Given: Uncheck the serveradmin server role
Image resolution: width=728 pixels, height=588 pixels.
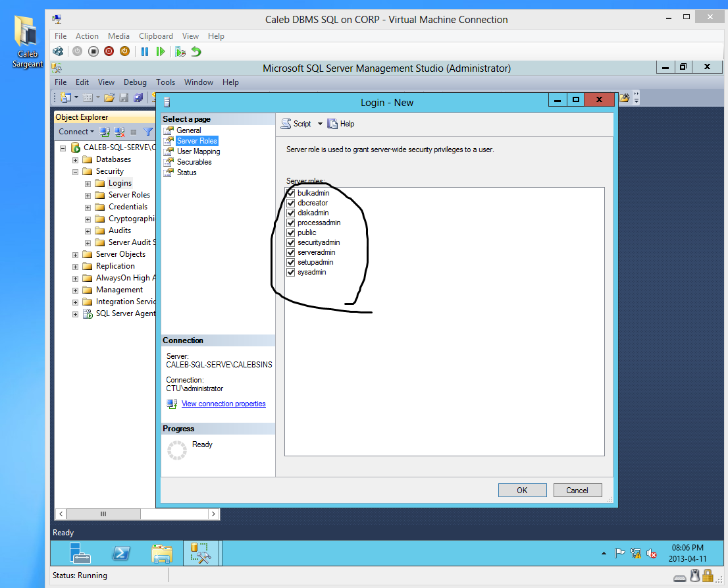Looking at the screenshot, I should 291,252.
